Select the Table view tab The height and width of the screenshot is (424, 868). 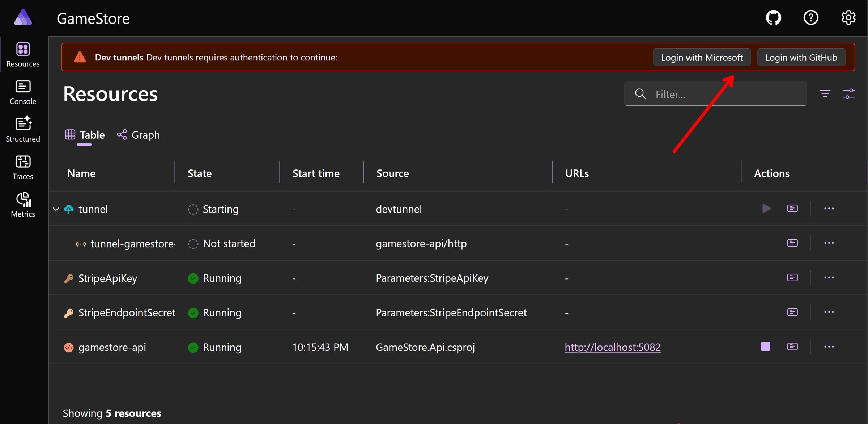pyautogui.click(x=85, y=135)
